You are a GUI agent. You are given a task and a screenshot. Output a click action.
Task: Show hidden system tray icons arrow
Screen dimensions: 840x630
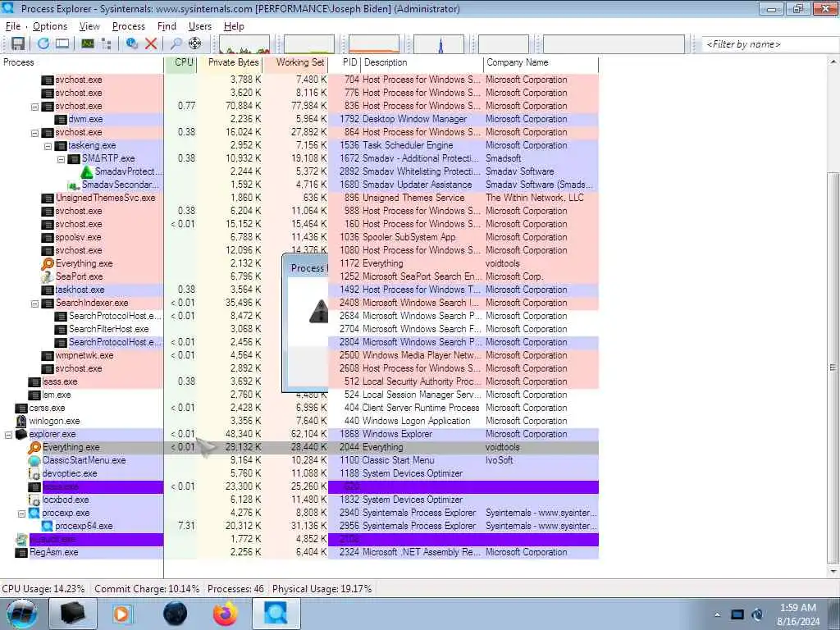(x=717, y=614)
